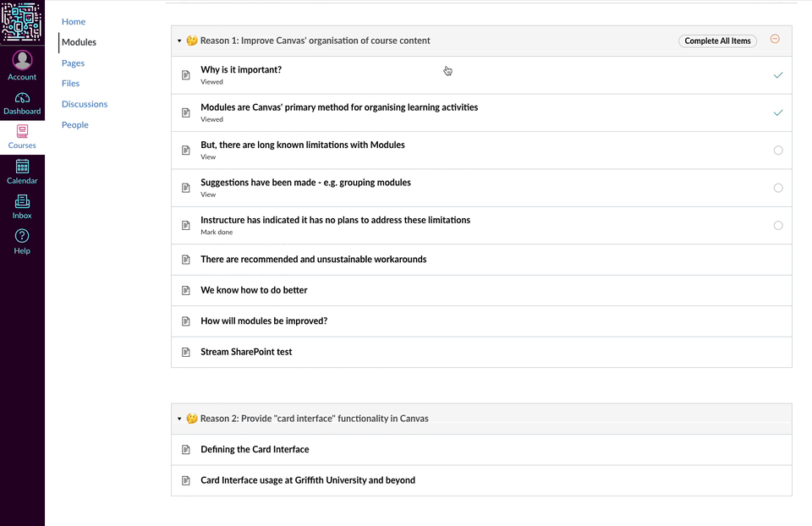Click checkmark for 'Why is it important?'
Viewport: 812px width, 526px height.
tap(778, 75)
